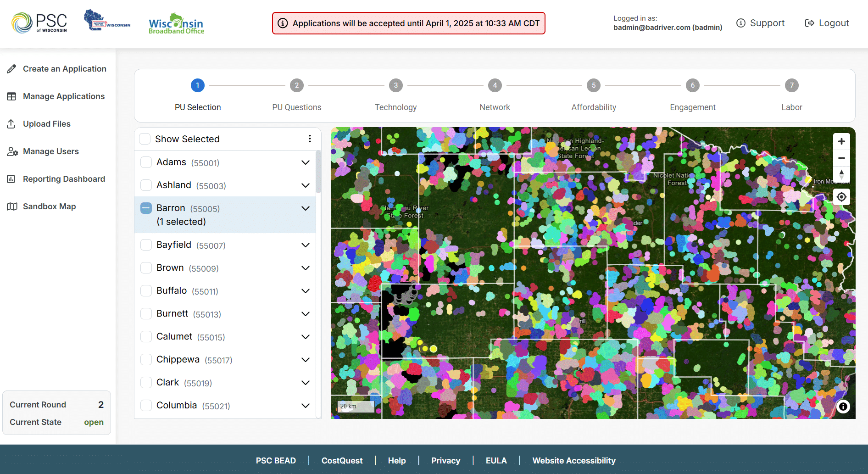This screenshot has width=868, height=474.
Task: Open Manage Applications in sidebar
Action: click(63, 96)
